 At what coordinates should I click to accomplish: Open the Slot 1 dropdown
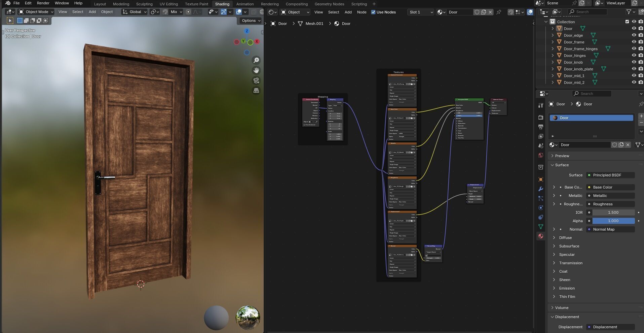(420, 12)
